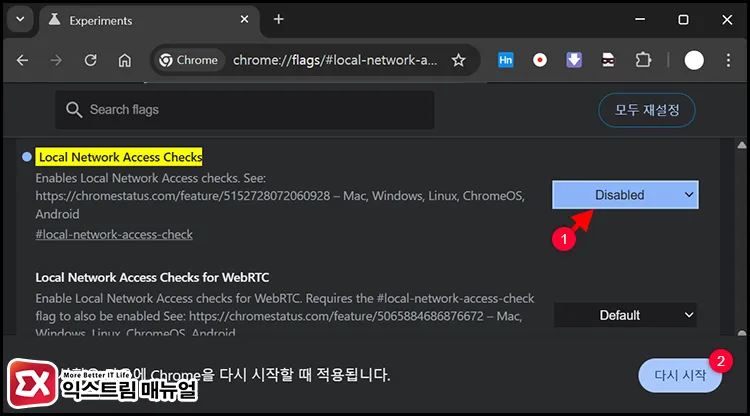Maximize the Chrome window
Image resolution: width=750 pixels, height=416 pixels.
(x=683, y=20)
